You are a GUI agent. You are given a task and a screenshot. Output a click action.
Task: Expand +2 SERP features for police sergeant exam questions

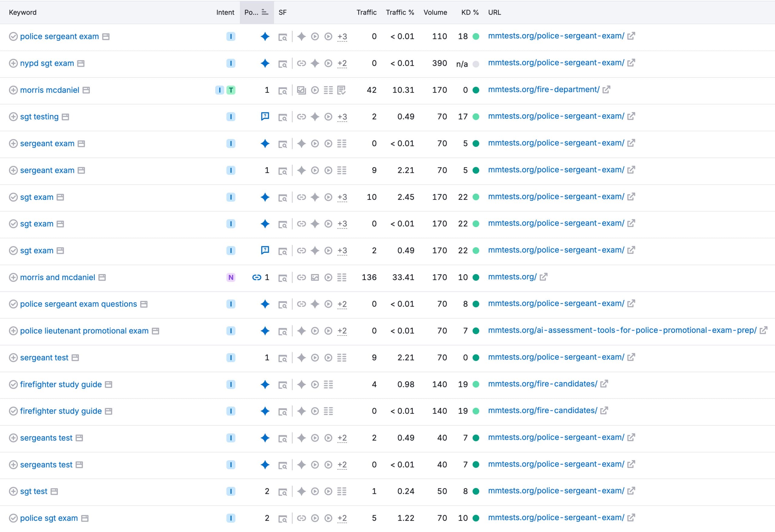point(342,304)
